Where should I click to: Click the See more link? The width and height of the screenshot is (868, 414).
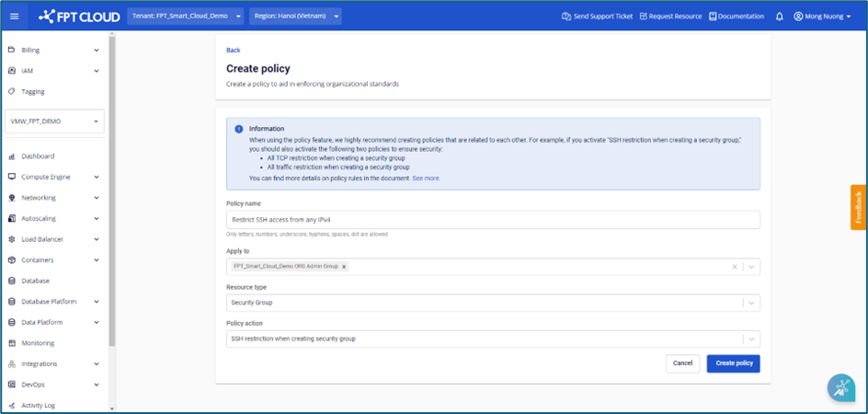426,178
